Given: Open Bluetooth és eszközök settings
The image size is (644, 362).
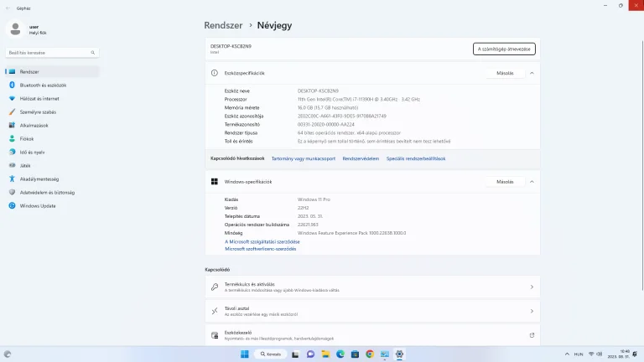Looking at the screenshot, I should tap(42, 85).
